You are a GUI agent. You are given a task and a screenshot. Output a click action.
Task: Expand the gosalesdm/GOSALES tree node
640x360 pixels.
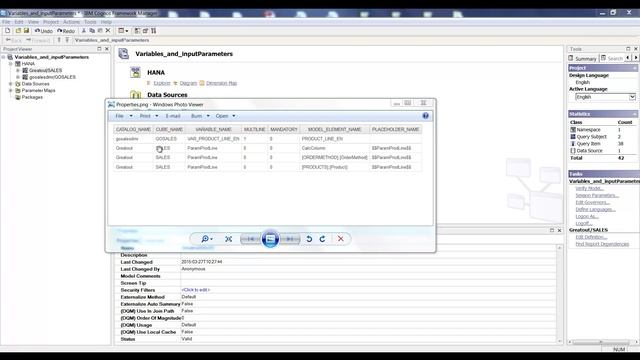(18, 77)
